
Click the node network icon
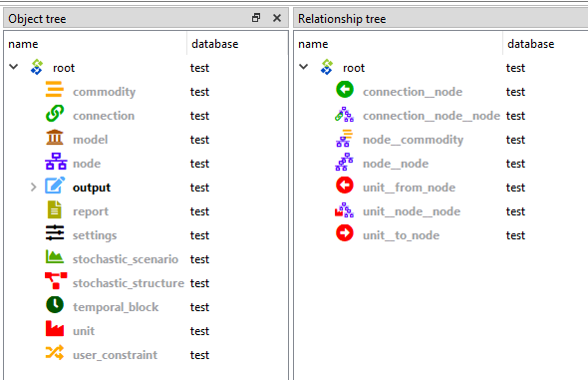tap(56, 162)
